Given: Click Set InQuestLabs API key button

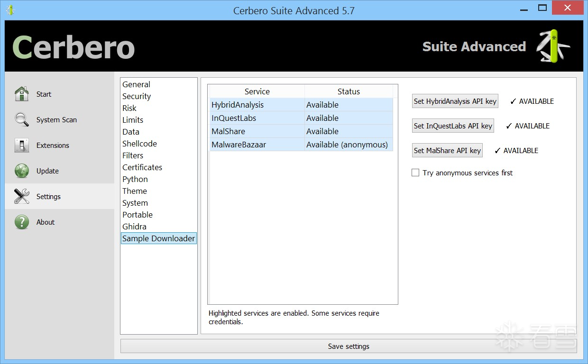Looking at the screenshot, I should pyautogui.click(x=453, y=126).
